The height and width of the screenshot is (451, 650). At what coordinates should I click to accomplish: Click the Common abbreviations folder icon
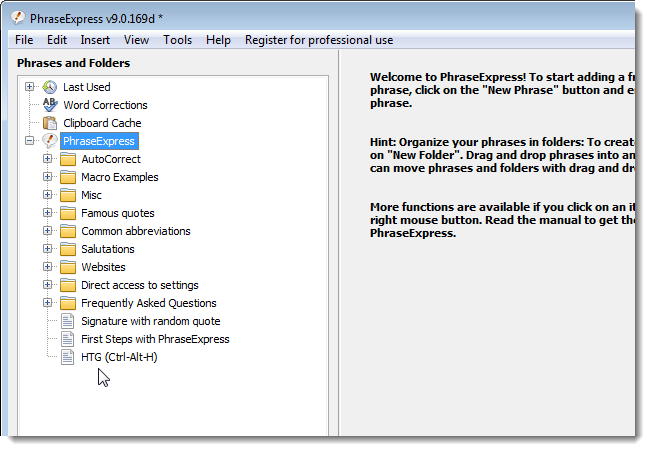(68, 231)
